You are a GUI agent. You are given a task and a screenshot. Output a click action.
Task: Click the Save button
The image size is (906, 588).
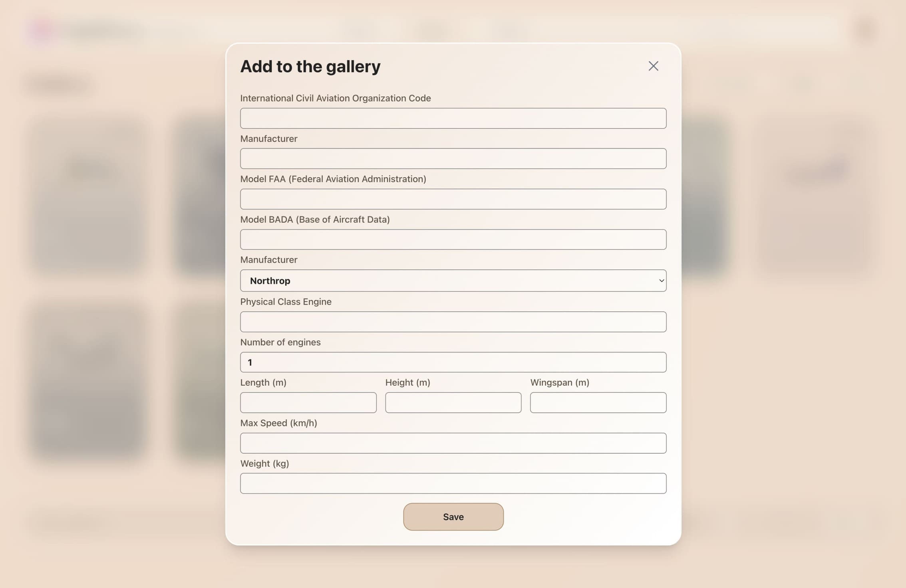453,517
